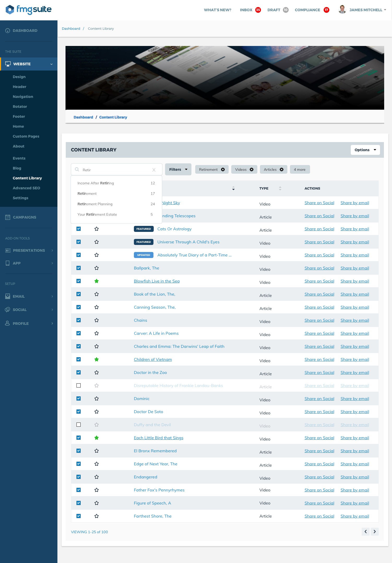The width and height of the screenshot is (392, 563).
Task: Favorite the Cats Or Astrology star
Action: pyautogui.click(x=97, y=229)
